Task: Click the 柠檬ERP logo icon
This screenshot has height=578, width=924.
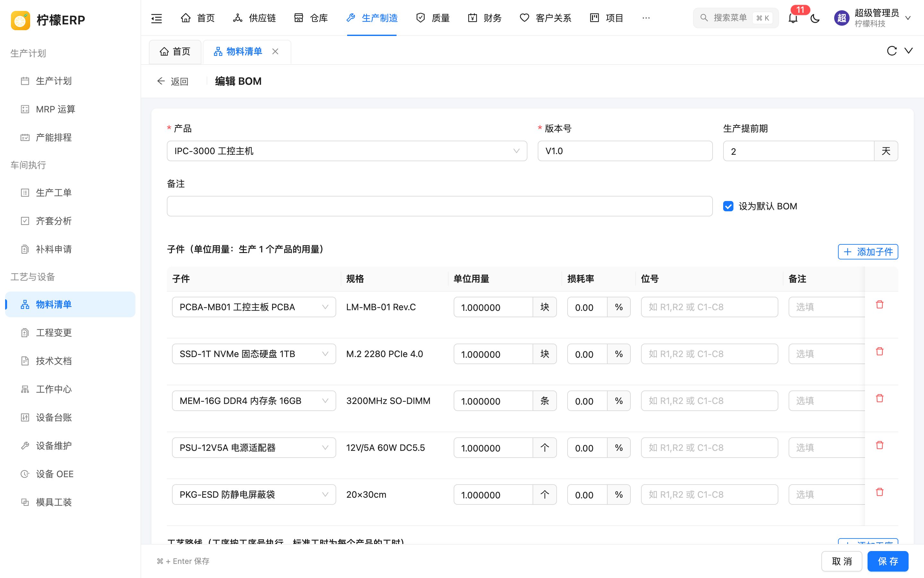Action: pyautogui.click(x=21, y=20)
